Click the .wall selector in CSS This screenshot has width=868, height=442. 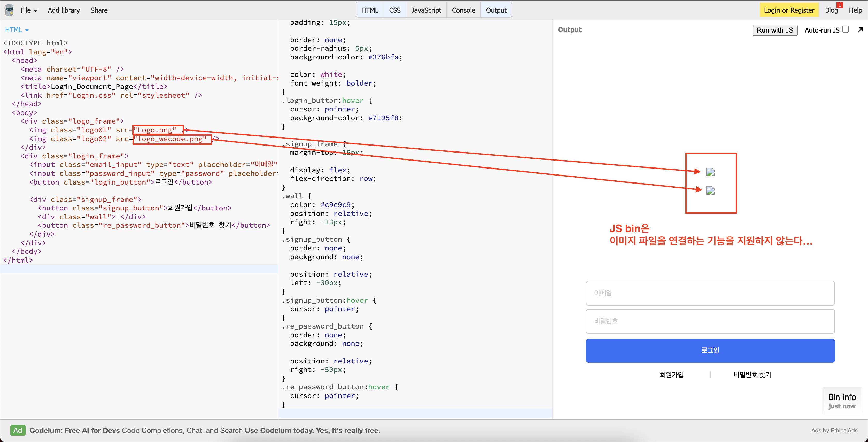292,196
